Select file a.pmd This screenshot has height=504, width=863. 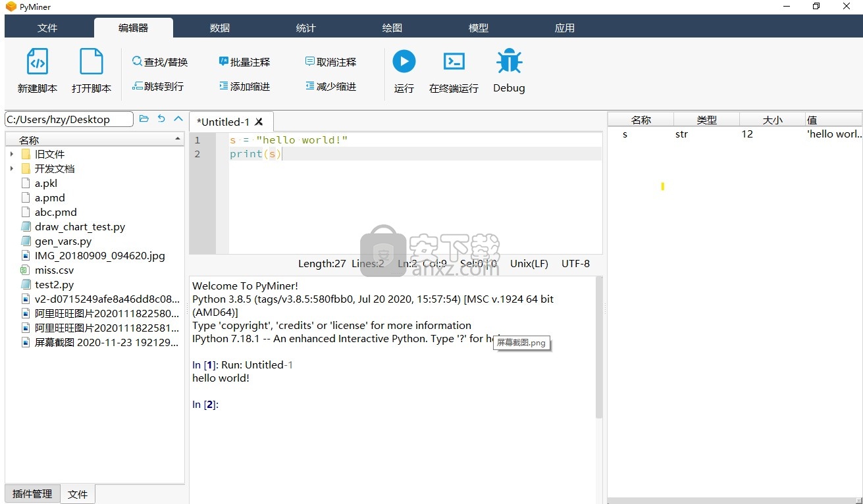point(50,197)
